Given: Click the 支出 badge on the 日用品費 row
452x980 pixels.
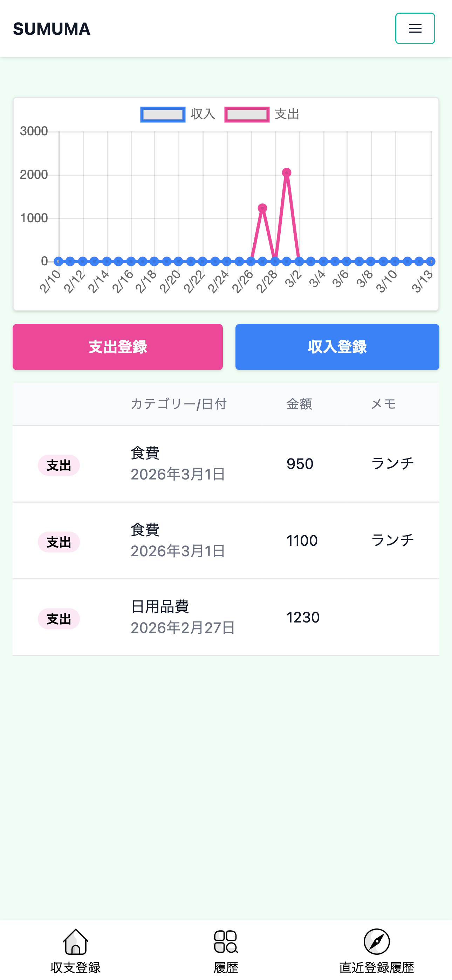Looking at the screenshot, I should point(59,619).
